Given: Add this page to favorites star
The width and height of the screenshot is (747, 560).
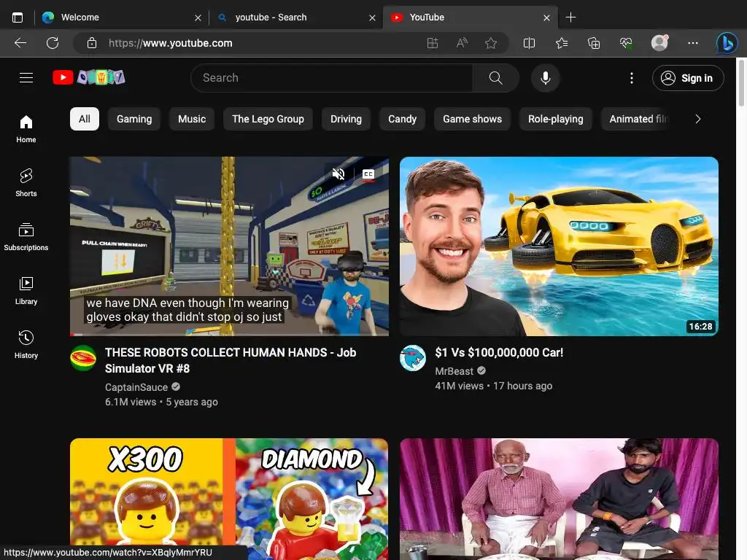Looking at the screenshot, I should pos(491,43).
